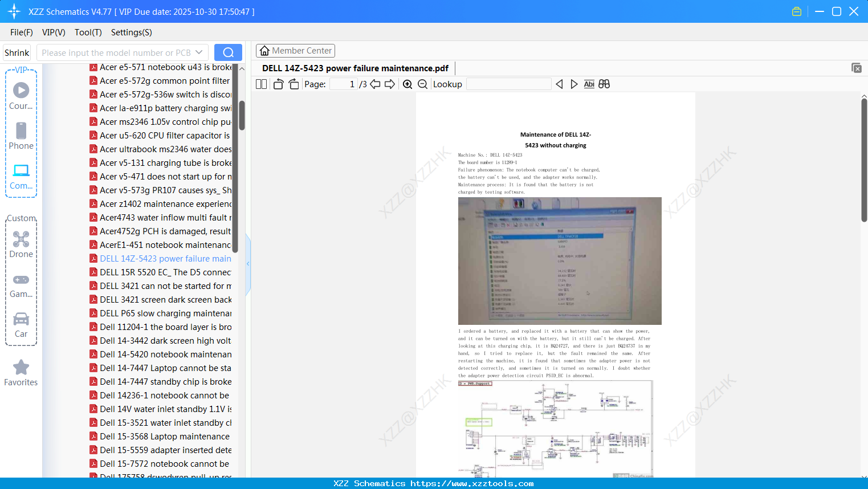Collapse the file list side panel handle
Image resolution: width=868 pixels, height=489 pixels.
248,263
